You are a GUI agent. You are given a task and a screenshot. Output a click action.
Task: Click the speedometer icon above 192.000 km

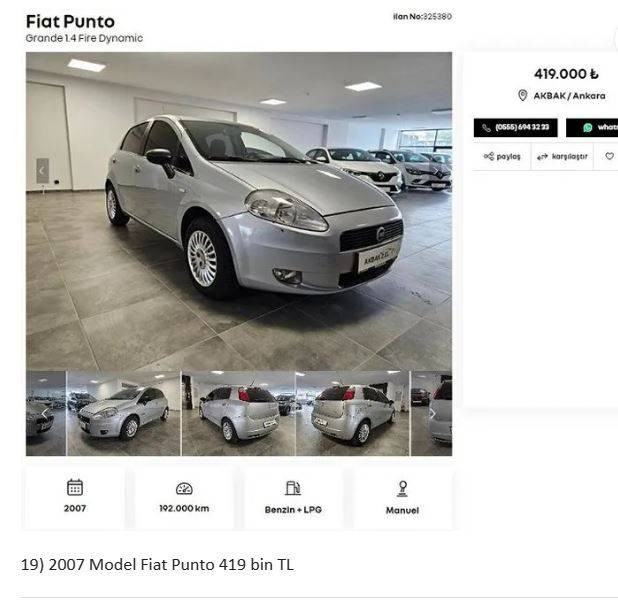tap(184, 488)
